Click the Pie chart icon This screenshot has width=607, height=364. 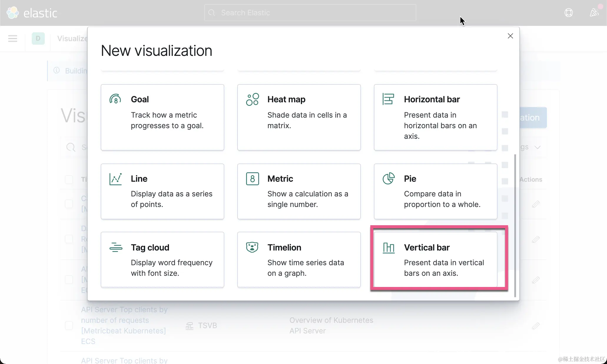[388, 178]
